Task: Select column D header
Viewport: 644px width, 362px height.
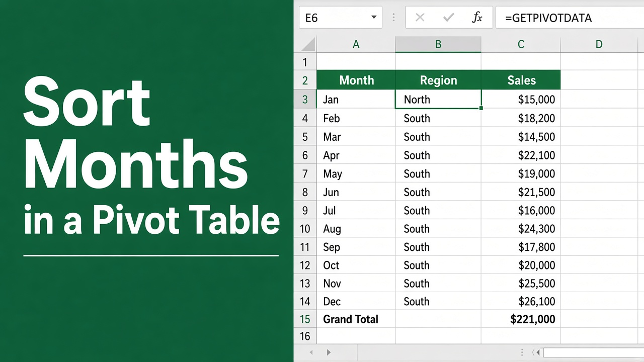Action: click(599, 44)
